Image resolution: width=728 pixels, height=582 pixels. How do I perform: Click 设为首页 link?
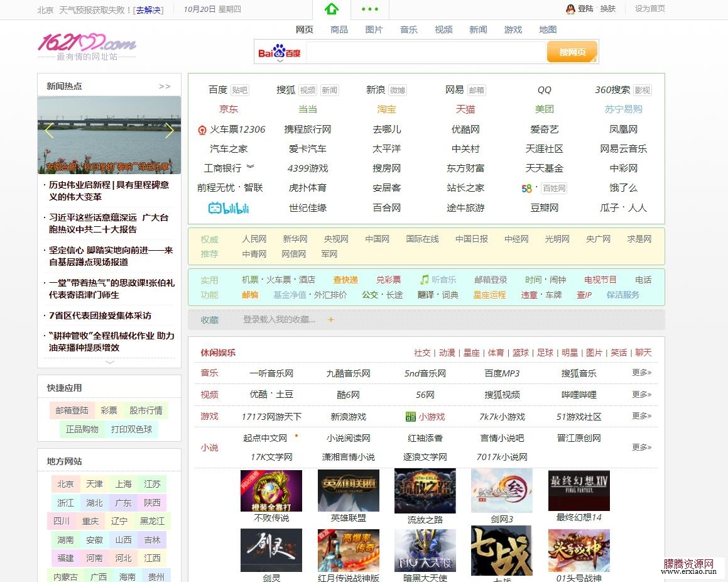650,9
